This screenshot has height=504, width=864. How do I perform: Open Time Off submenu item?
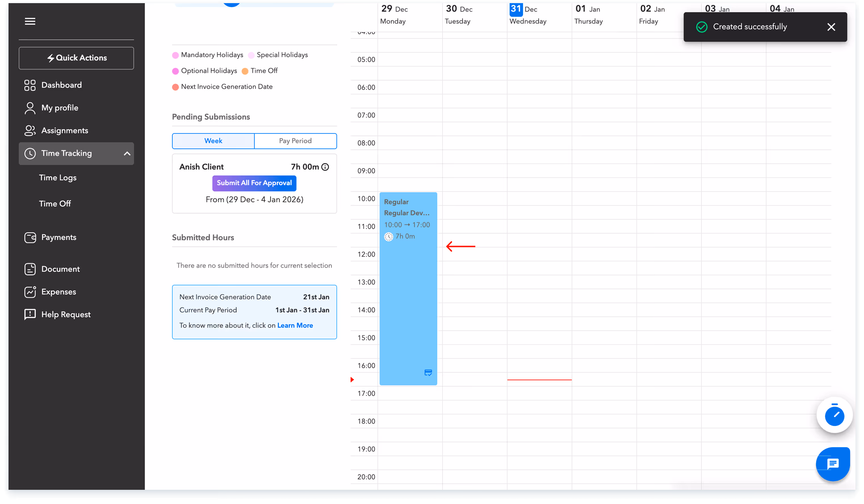pyautogui.click(x=55, y=204)
